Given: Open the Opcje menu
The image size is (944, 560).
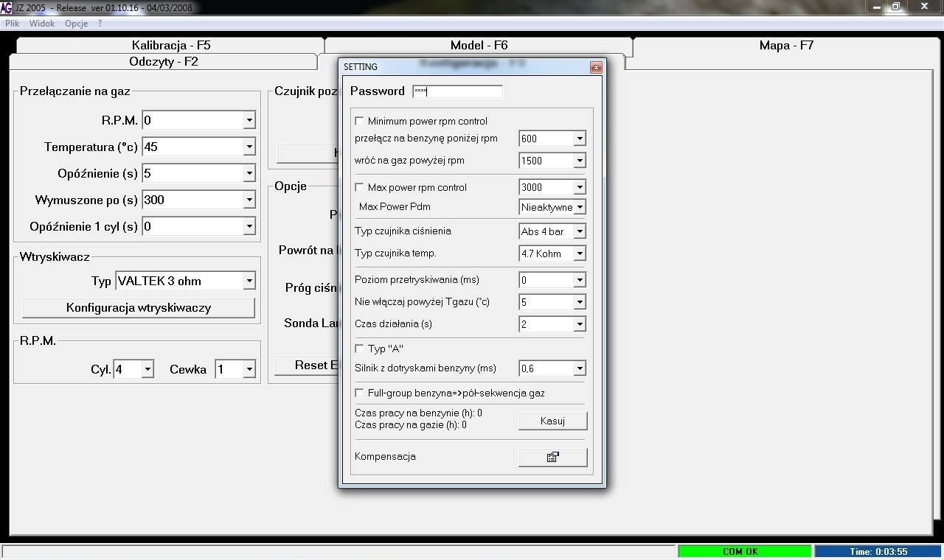Looking at the screenshot, I should (76, 24).
